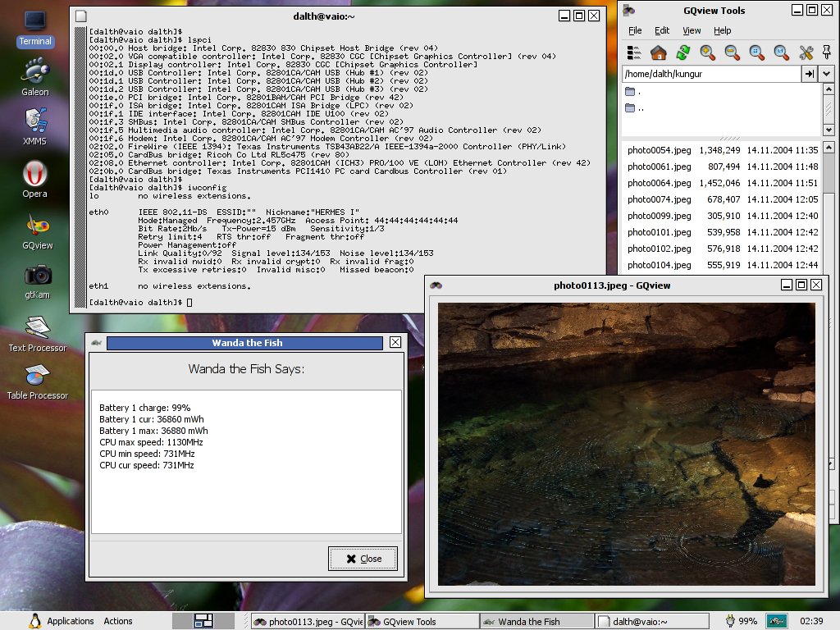This screenshot has height=630, width=840.
Task: Select the '..' parent folder entry
Action: pyautogui.click(x=721, y=107)
